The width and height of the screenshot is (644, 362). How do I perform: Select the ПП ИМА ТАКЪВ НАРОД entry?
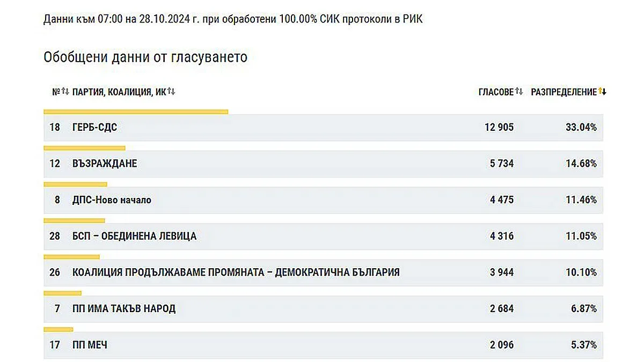tap(123, 309)
